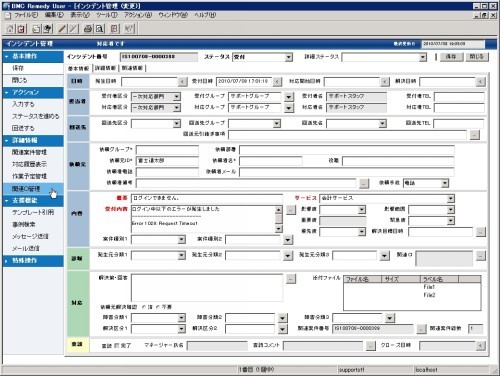Click scroll up arrow in 受付内容 box
The image size is (500, 376).
pos(279,210)
